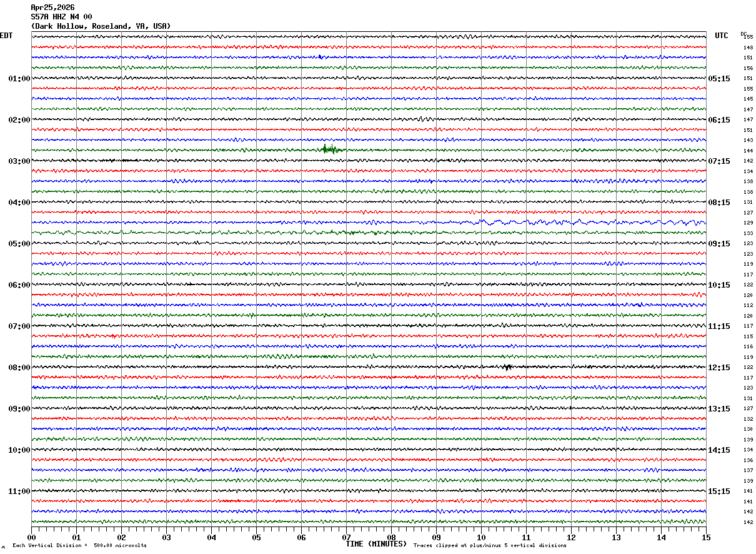Click minute 05 tick on bottom axis
This screenshot has height=554, width=756.
tap(256, 537)
